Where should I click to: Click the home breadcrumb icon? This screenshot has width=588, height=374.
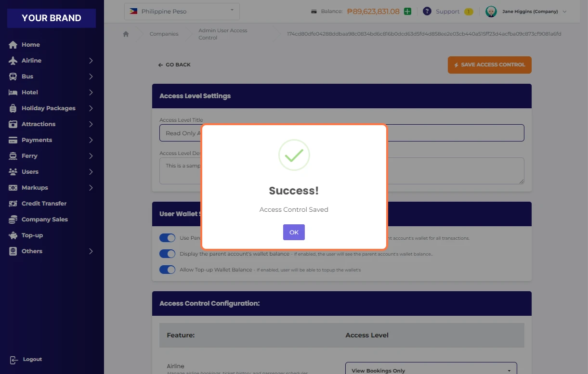pos(126,34)
